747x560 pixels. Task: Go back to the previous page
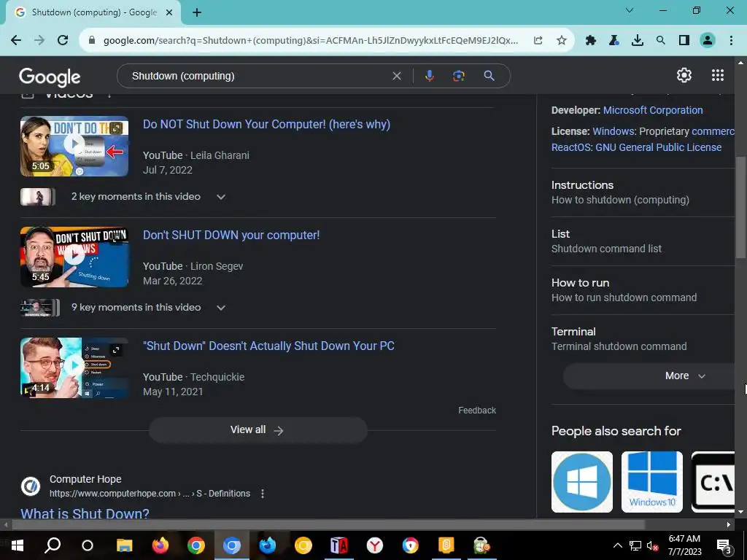[16, 41]
